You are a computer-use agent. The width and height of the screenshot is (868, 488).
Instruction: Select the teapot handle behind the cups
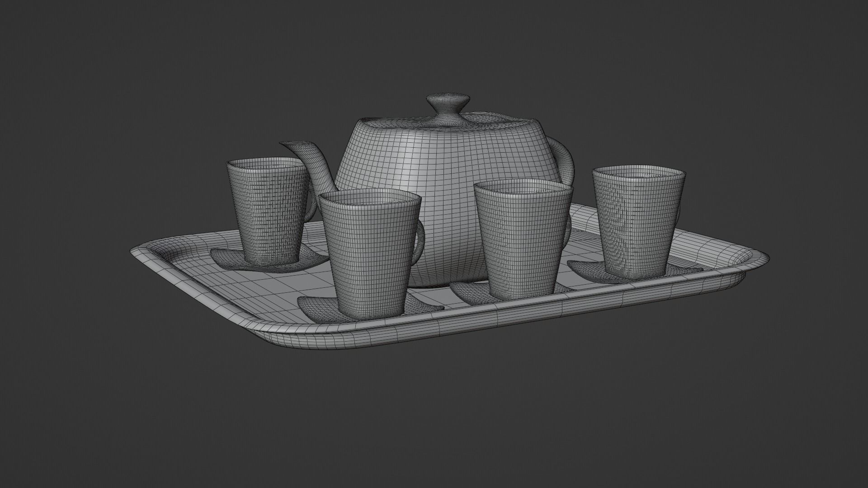click(562, 160)
